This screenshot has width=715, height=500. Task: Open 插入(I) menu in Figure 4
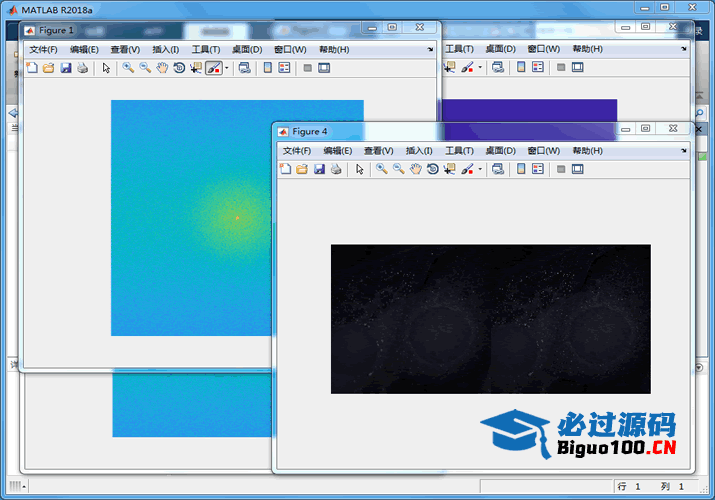[419, 151]
